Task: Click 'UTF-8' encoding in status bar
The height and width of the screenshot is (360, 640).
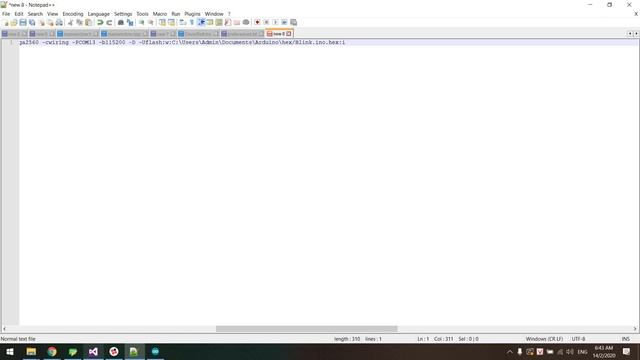Action: click(x=578, y=339)
